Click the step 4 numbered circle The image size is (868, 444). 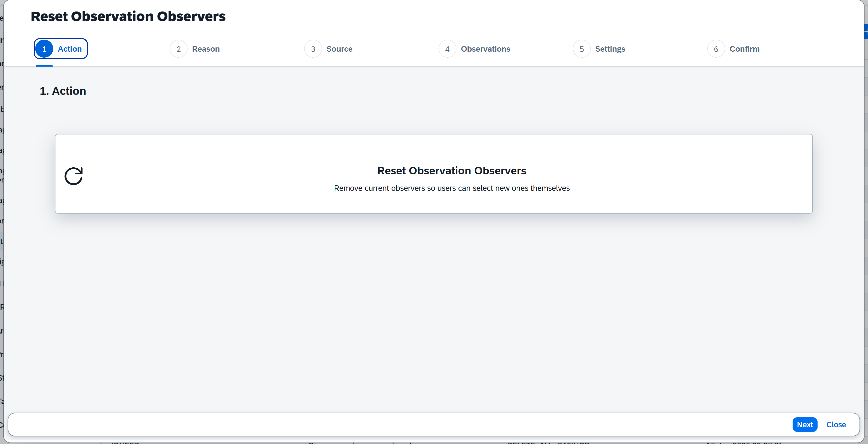coord(447,49)
